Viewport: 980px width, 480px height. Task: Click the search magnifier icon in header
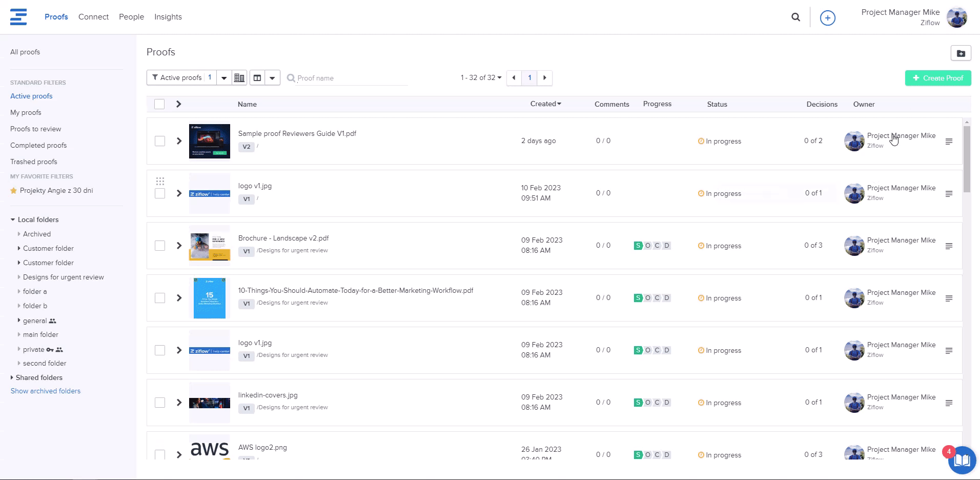point(795,17)
